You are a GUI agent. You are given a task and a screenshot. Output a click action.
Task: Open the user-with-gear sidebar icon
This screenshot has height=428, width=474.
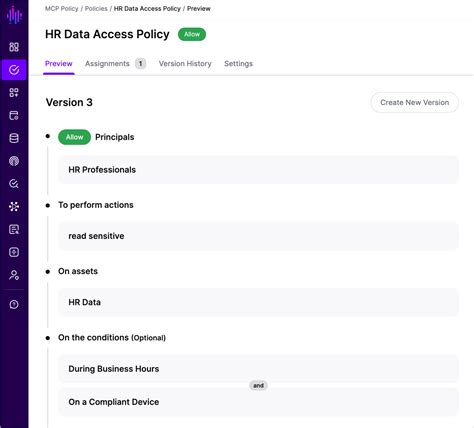point(14,275)
